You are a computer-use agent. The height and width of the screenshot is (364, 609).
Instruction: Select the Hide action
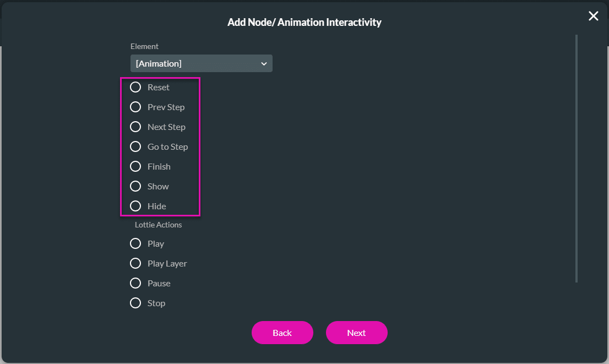[135, 206]
